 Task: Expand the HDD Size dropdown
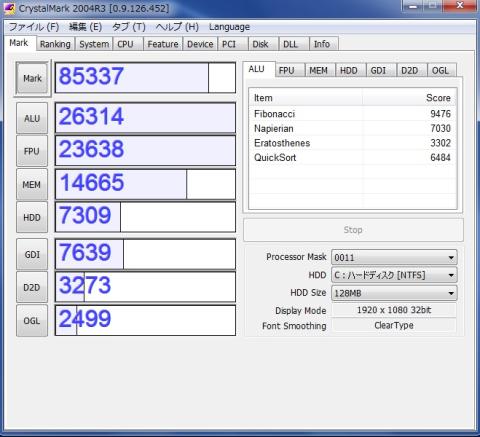point(394,293)
